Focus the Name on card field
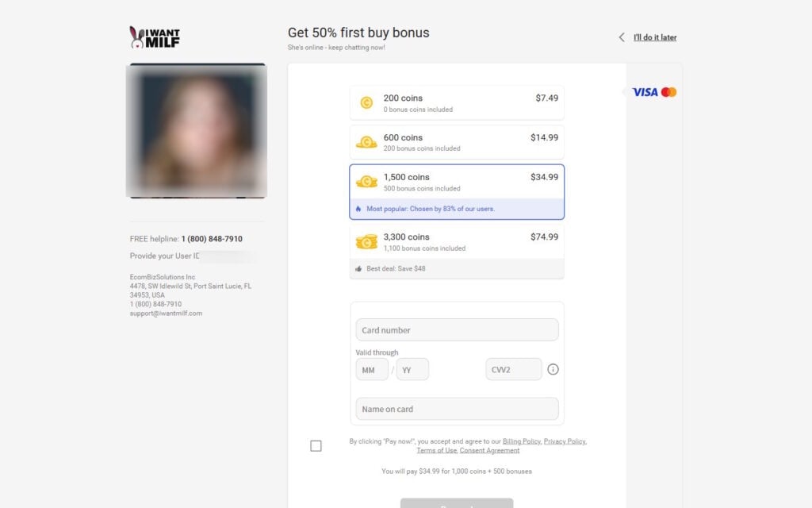The image size is (812, 508). click(x=457, y=409)
